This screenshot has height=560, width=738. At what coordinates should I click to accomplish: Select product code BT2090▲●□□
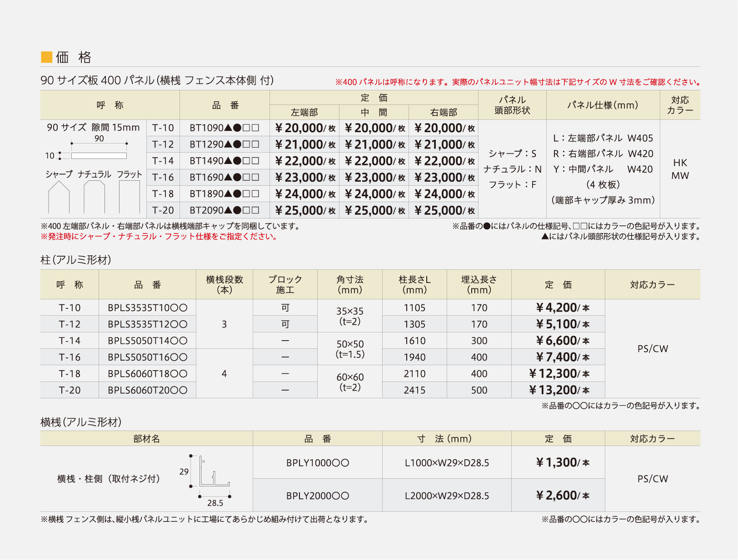pos(224,210)
